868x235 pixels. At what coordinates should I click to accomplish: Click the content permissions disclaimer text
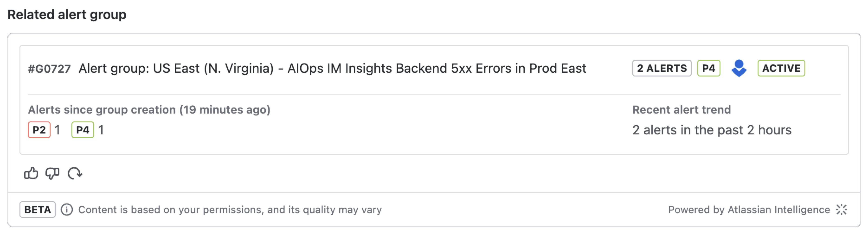pyautogui.click(x=230, y=210)
